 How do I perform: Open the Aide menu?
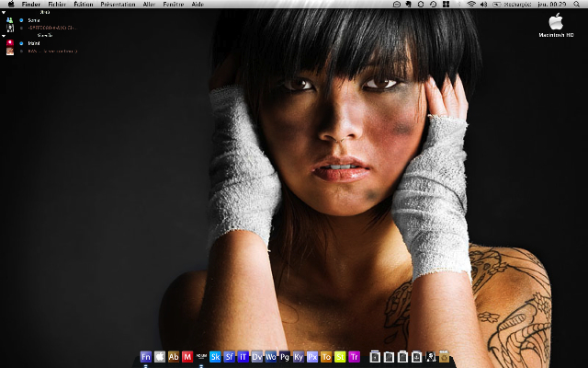[x=198, y=4]
